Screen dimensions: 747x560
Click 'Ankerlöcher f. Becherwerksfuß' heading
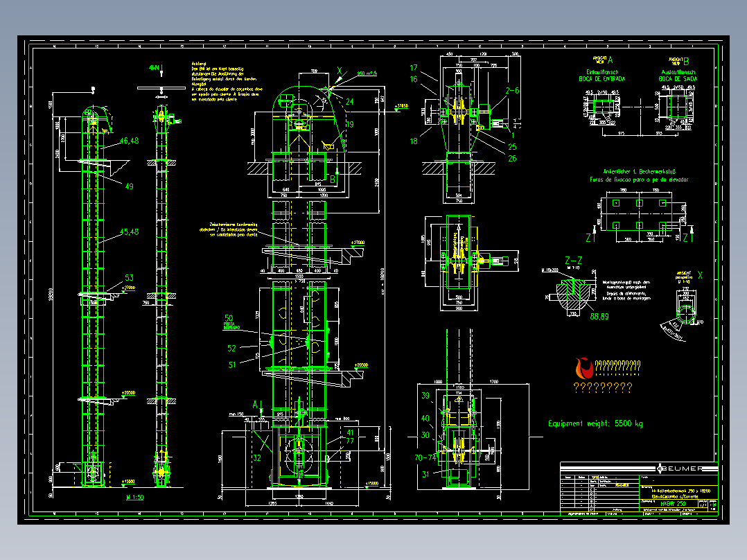640,172
